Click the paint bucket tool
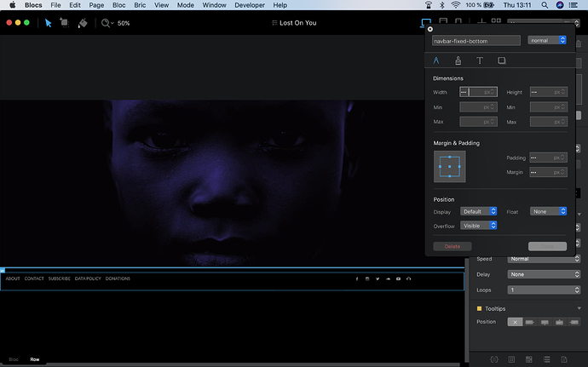The height and width of the screenshot is (367, 588). coord(83,23)
